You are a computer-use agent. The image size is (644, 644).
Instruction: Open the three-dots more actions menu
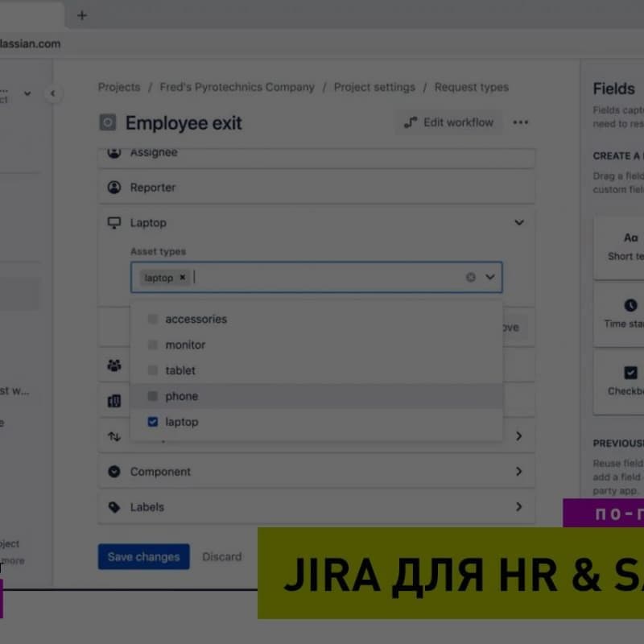[x=520, y=122]
